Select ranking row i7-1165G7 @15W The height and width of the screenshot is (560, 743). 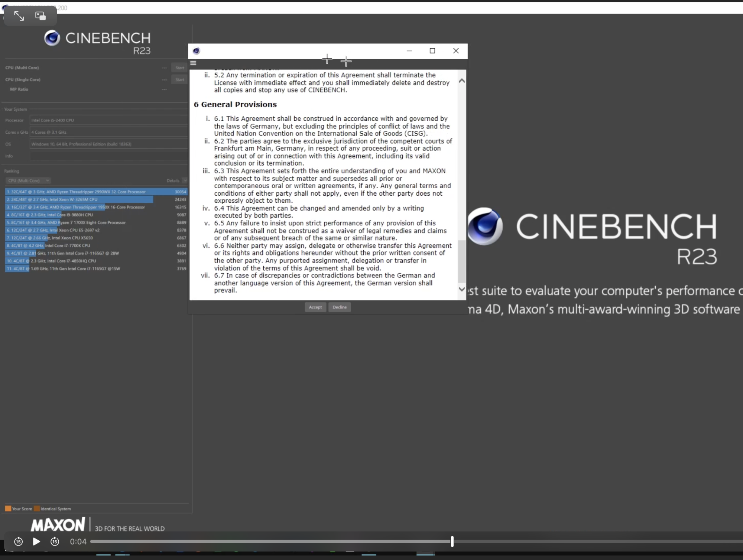[96, 268]
